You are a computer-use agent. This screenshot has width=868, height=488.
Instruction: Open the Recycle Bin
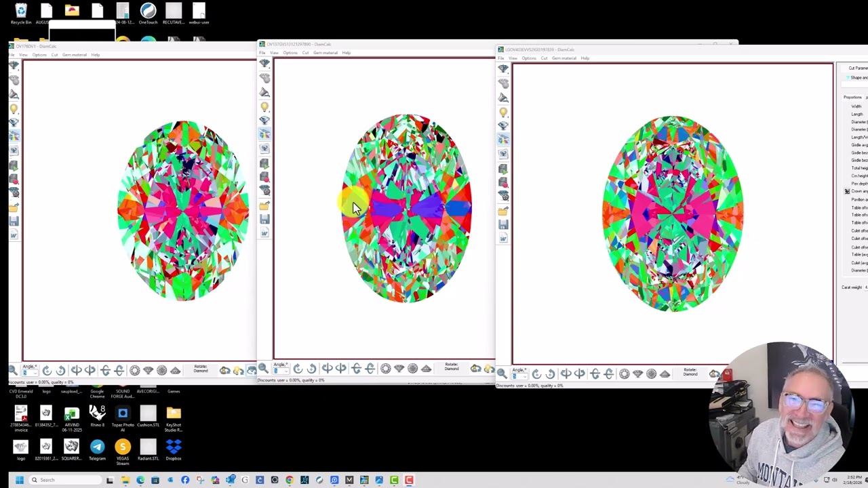point(21,14)
